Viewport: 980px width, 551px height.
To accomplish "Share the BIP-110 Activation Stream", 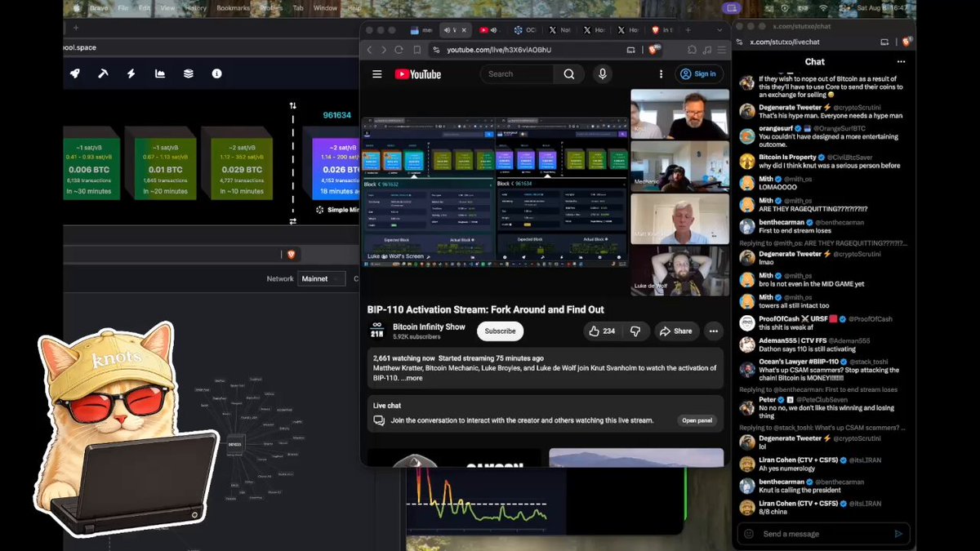I will pos(675,331).
